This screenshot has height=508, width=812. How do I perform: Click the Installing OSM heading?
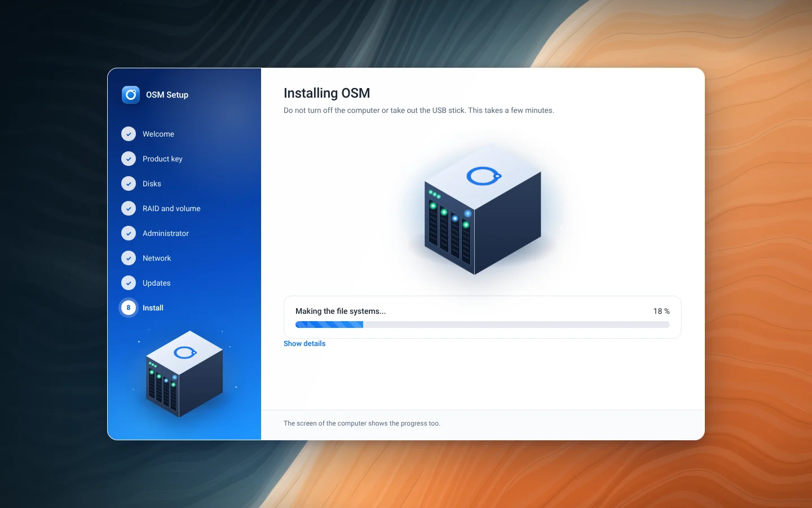pos(327,93)
